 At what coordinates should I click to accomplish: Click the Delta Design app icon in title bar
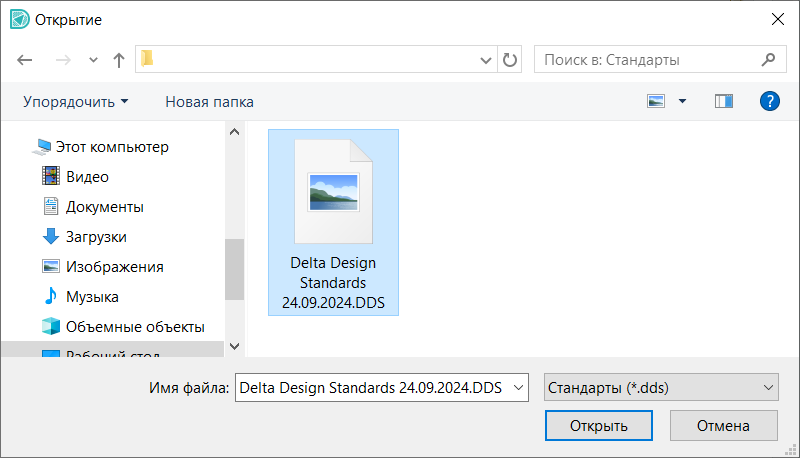pos(19,19)
